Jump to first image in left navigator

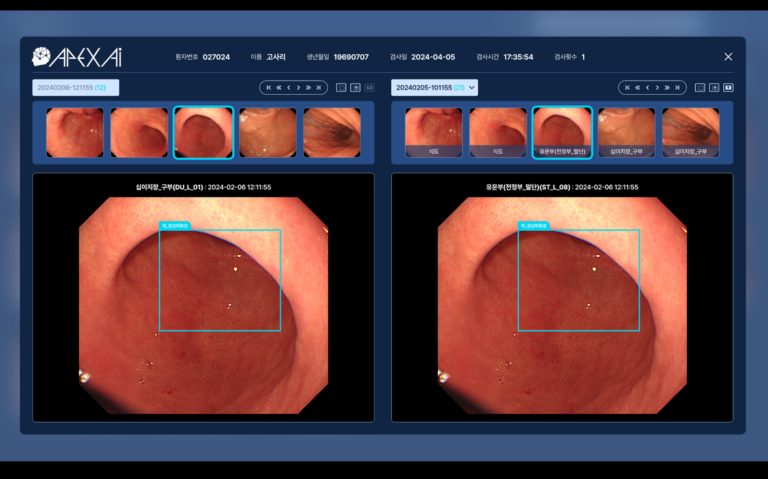point(268,88)
